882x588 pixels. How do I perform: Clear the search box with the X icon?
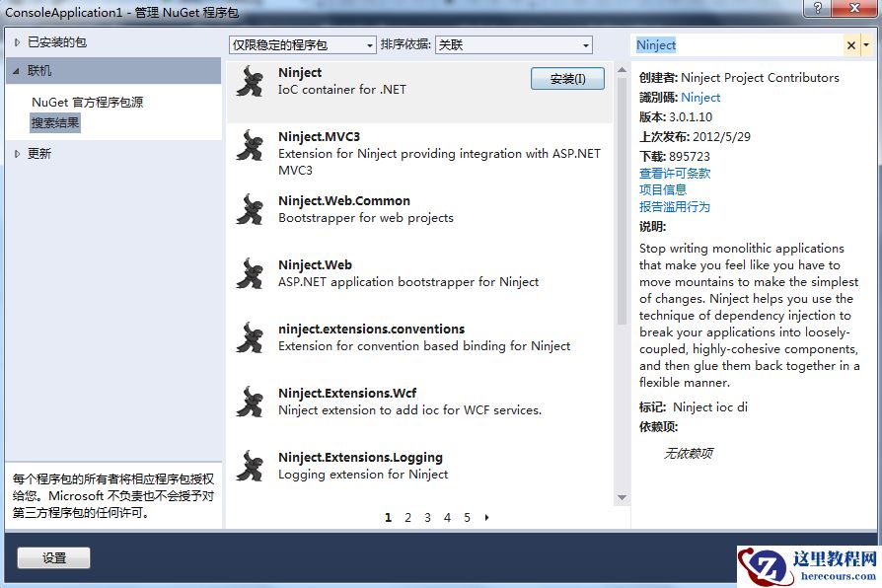pos(851,45)
